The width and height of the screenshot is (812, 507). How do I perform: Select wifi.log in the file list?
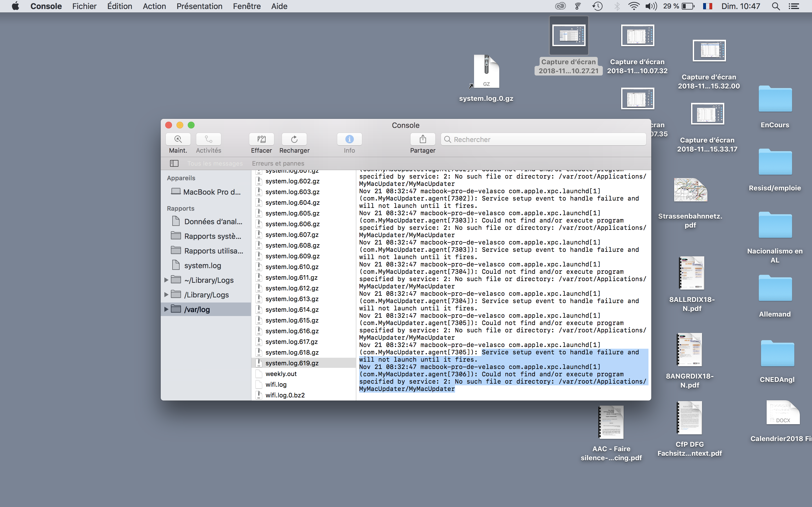pyautogui.click(x=276, y=384)
